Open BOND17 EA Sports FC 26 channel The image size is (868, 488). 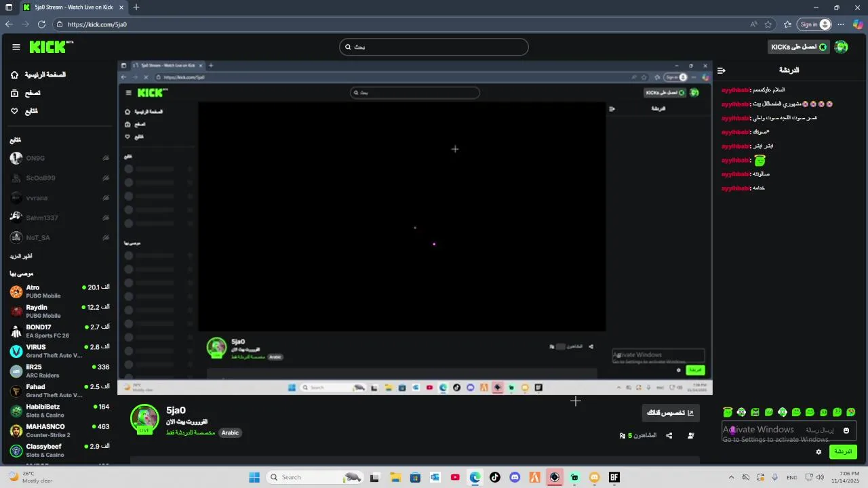(x=60, y=331)
